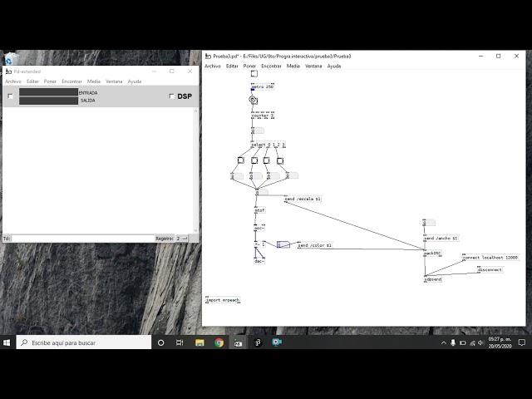
Task: Click the Pd-extended window title icon
Action: coord(8,71)
